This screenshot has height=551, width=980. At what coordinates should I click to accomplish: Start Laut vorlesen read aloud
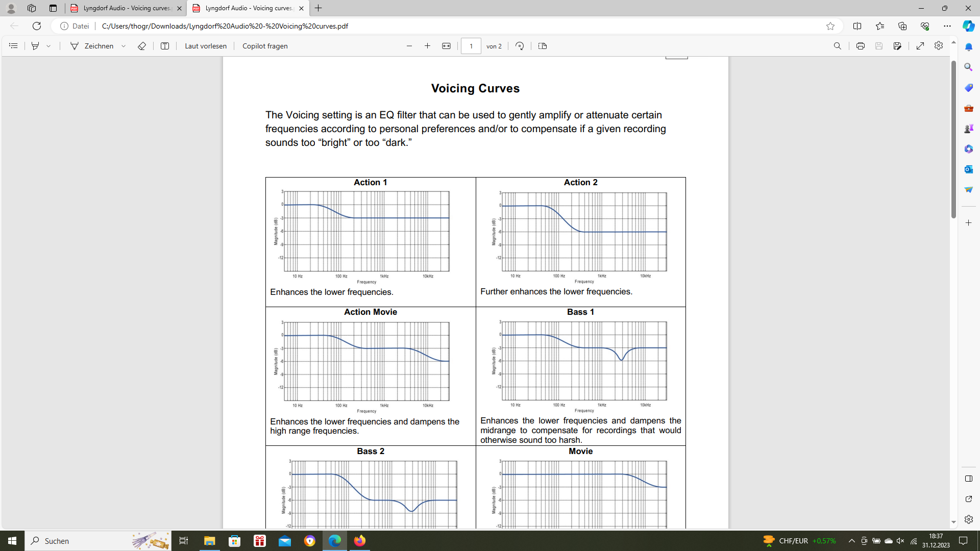206,46
